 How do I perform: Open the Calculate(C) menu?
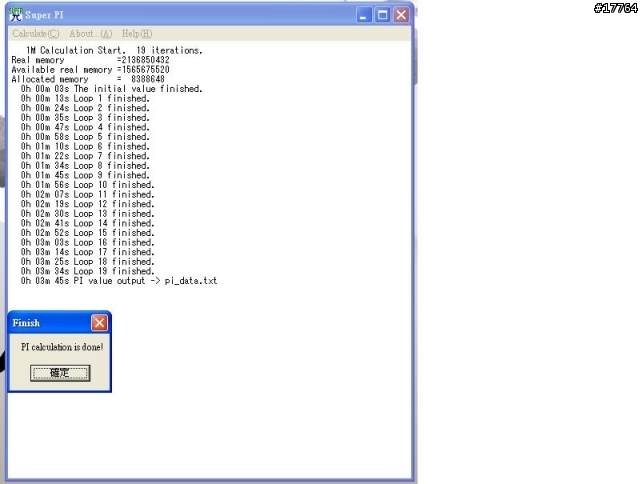tap(36, 34)
